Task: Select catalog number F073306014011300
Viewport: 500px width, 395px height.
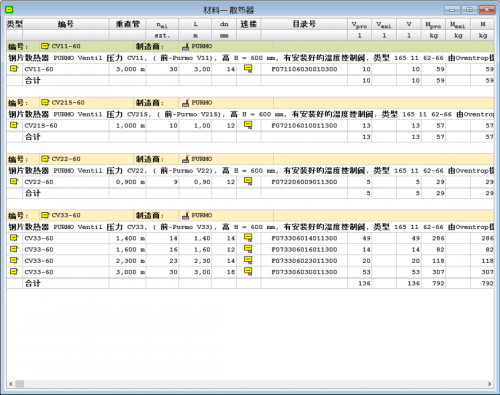Action: pyautogui.click(x=304, y=238)
